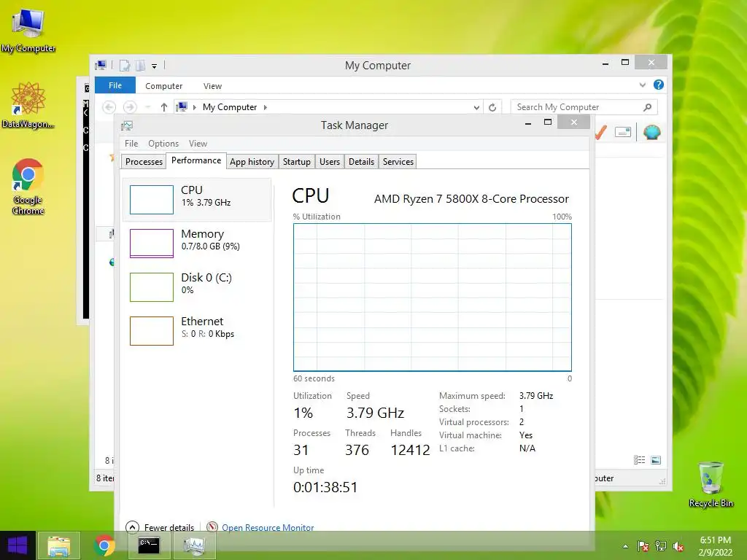Switch to Task Manager taskbar item
Image resolution: width=747 pixels, height=560 pixels.
(194, 545)
